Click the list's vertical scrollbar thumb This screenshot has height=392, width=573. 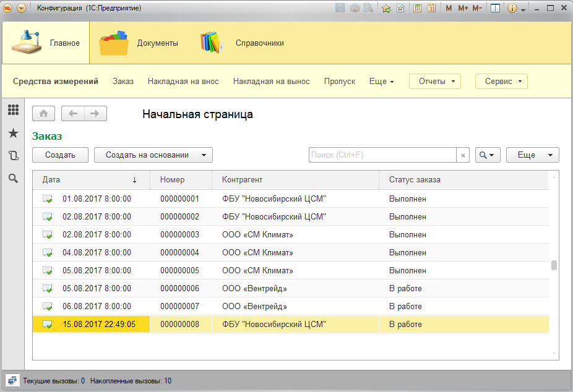[x=554, y=265]
